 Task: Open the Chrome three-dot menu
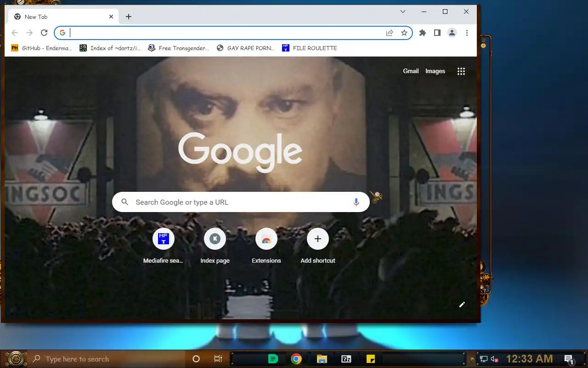(x=467, y=33)
